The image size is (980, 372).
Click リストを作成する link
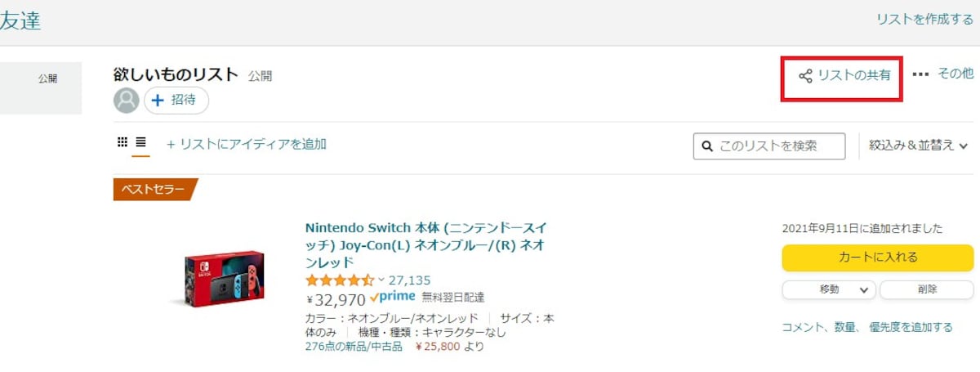(924, 19)
